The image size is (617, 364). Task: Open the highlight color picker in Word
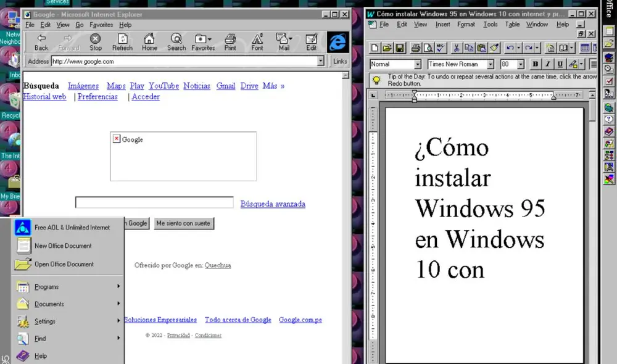[580, 64]
